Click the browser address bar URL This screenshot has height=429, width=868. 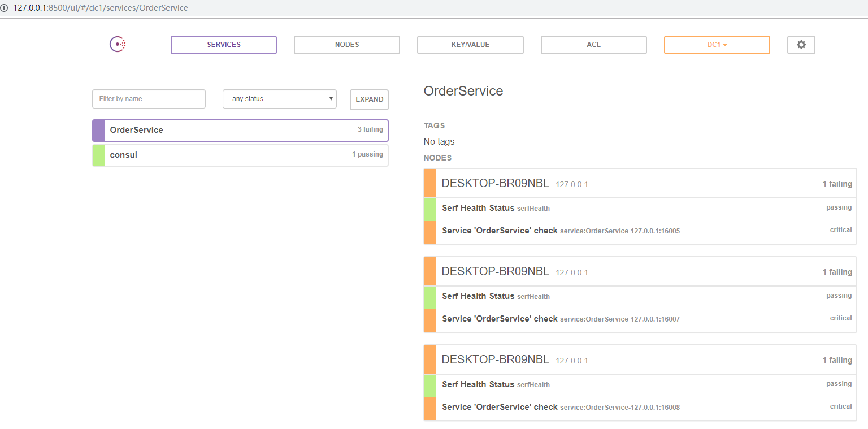click(x=101, y=8)
